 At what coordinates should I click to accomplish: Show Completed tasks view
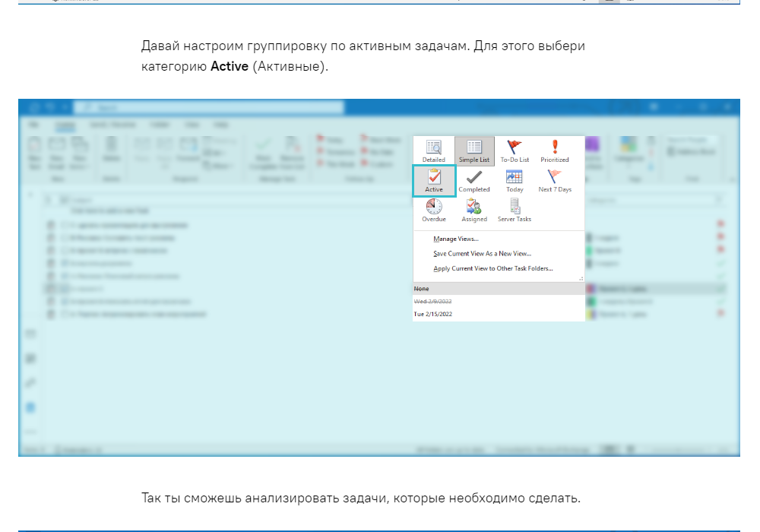[474, 181]
